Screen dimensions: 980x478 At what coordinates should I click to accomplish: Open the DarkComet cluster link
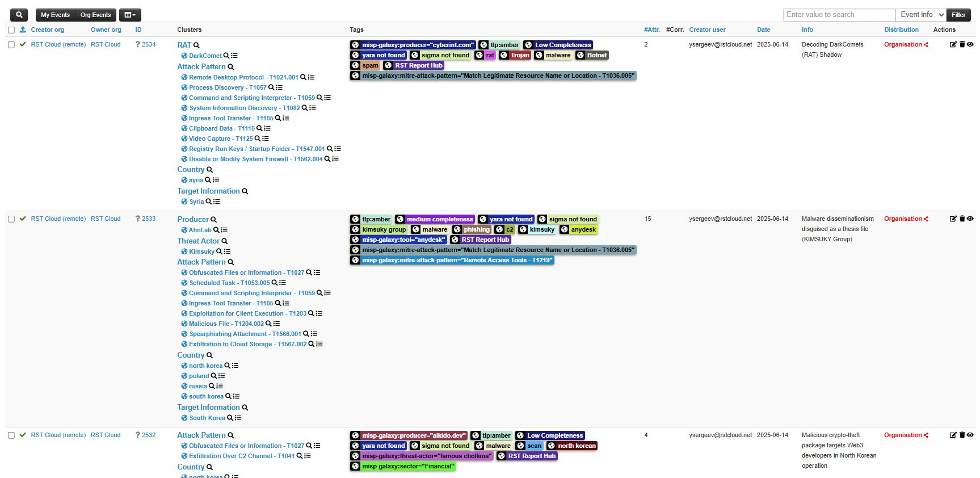(205, 56)
